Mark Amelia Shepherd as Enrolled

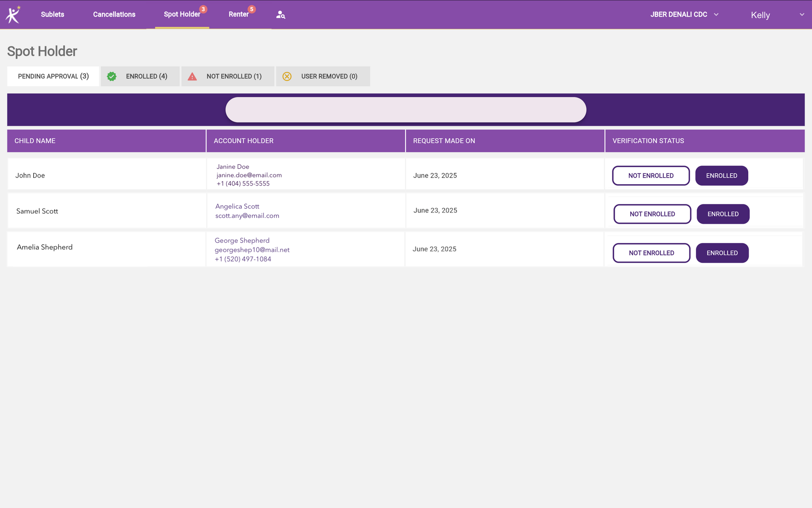[722, 253]
